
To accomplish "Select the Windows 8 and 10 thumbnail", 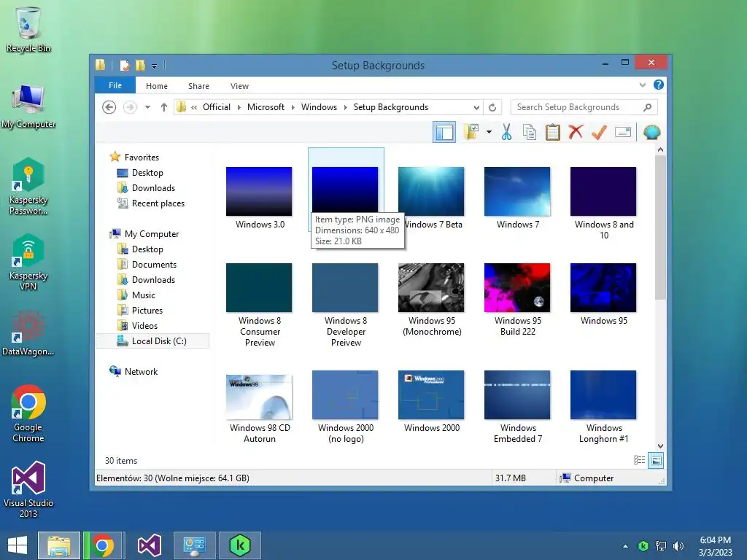I will 603,192.
